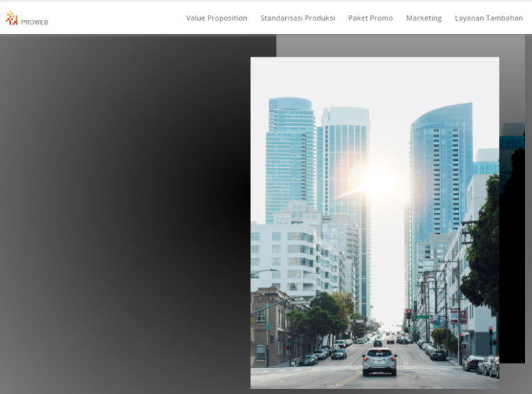Click the PROWEB brand name text
Viewport: 532px width, 394px height.
click(35, 23)
